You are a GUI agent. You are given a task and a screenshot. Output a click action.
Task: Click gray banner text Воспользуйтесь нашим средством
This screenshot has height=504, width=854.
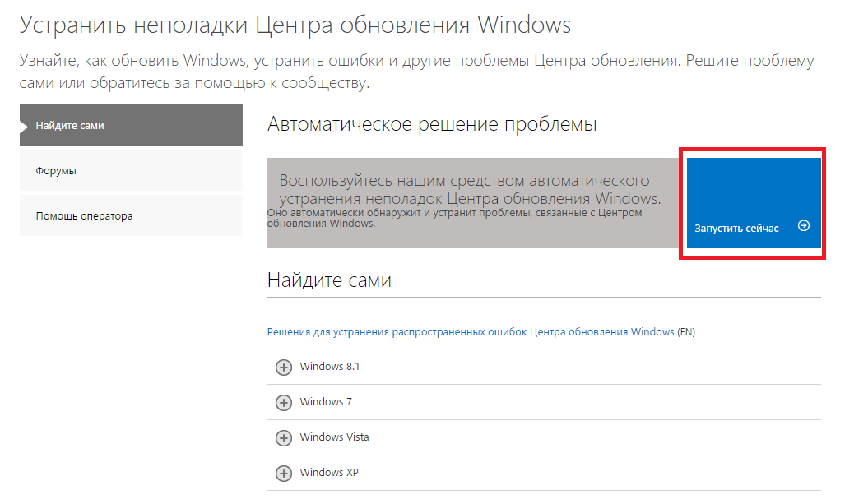pos(470,189)
